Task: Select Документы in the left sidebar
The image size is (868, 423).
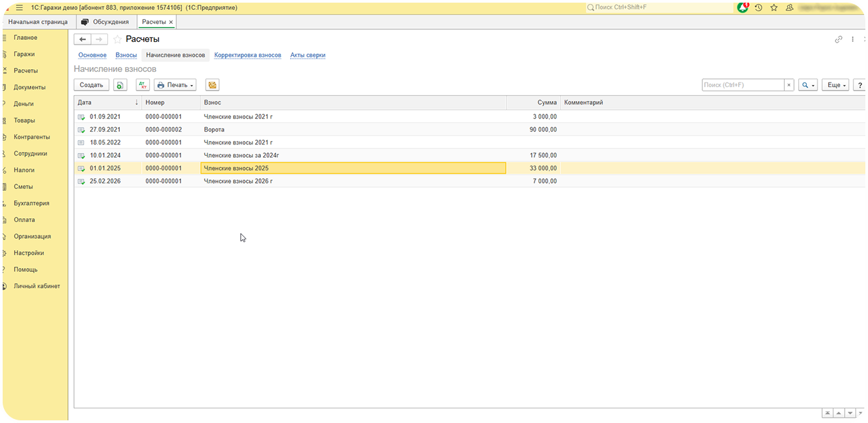Action: tap(29, 87)
